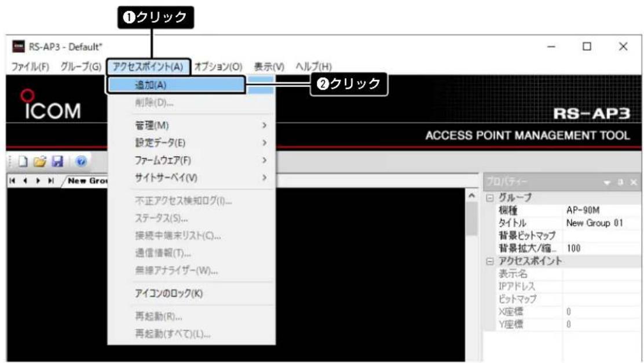644x363 pixels.
Task: Open the アクセスポイント(A) menu
Action: click(148, 67)
